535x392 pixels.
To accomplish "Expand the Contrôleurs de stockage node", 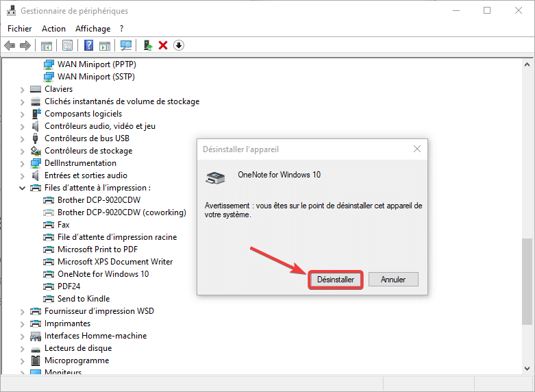I will pyautogui.click(x=22, y=151).
